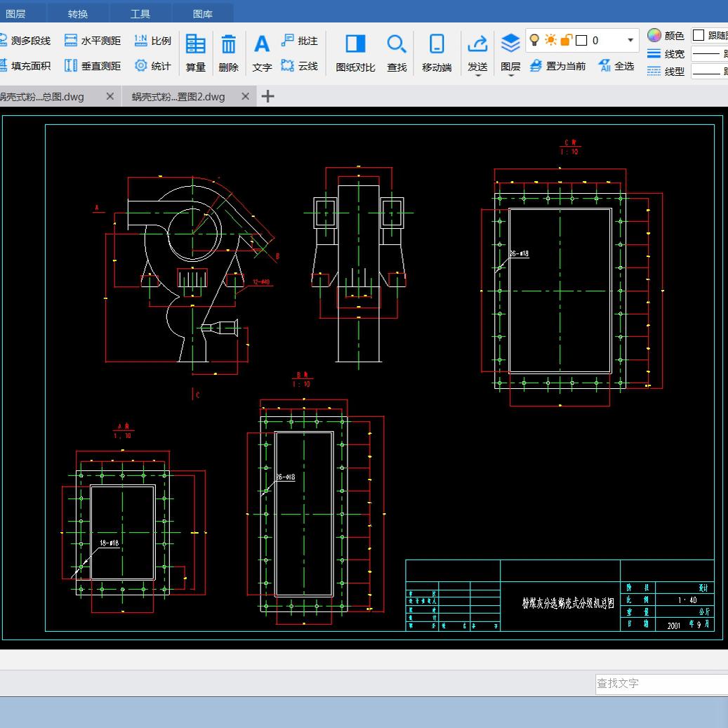This screenshot has width=728, height=728.
Task: Click the 发送 send icon
Action: tap(477, 44)
